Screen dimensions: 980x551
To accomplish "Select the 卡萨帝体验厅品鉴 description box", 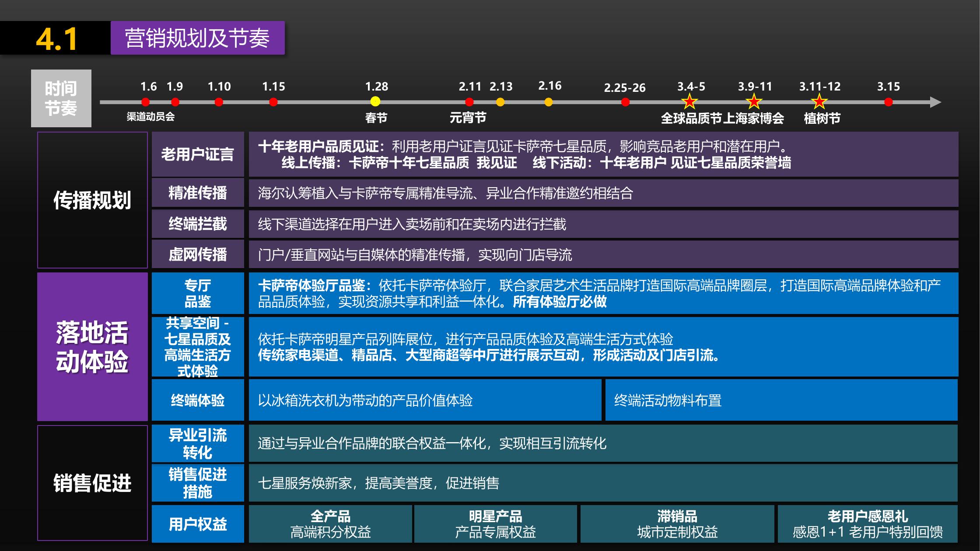I will [603, 293].
